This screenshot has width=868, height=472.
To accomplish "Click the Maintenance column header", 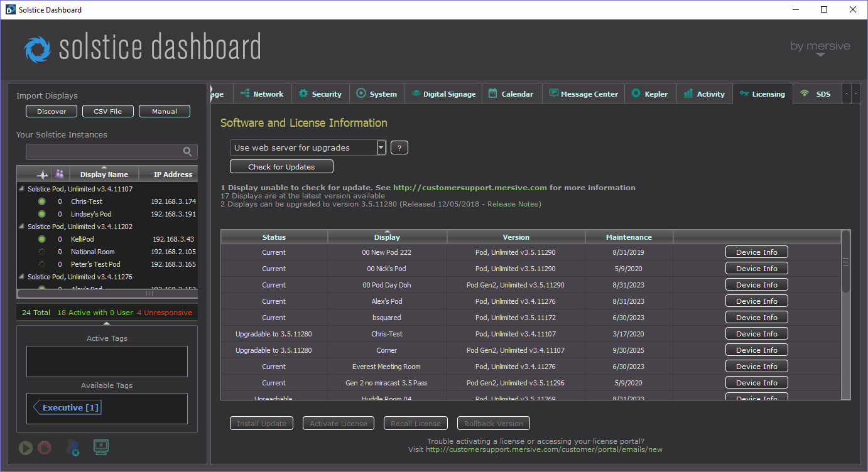I will click(x=629, y=237).
